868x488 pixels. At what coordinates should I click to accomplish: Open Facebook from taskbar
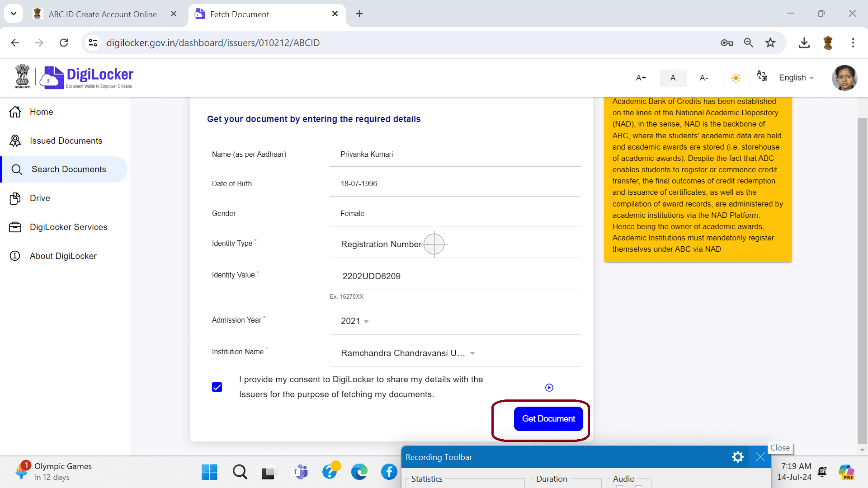[389, 472]
